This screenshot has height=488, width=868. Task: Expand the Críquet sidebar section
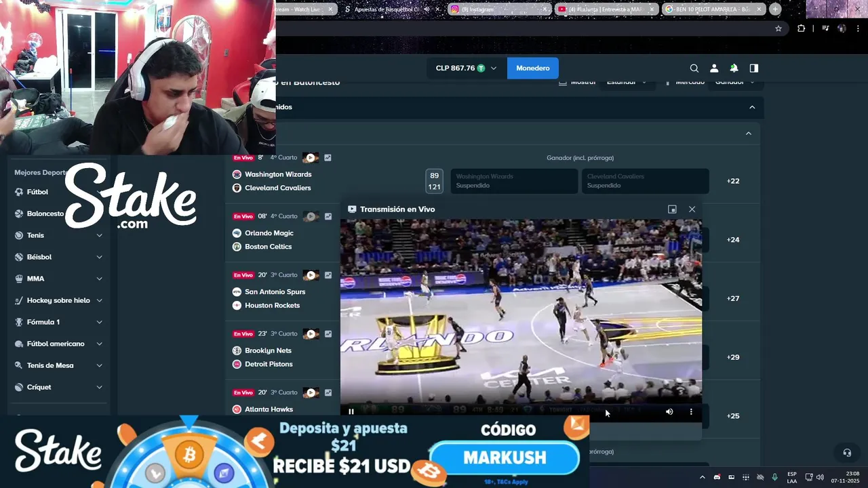pos(99,387)
